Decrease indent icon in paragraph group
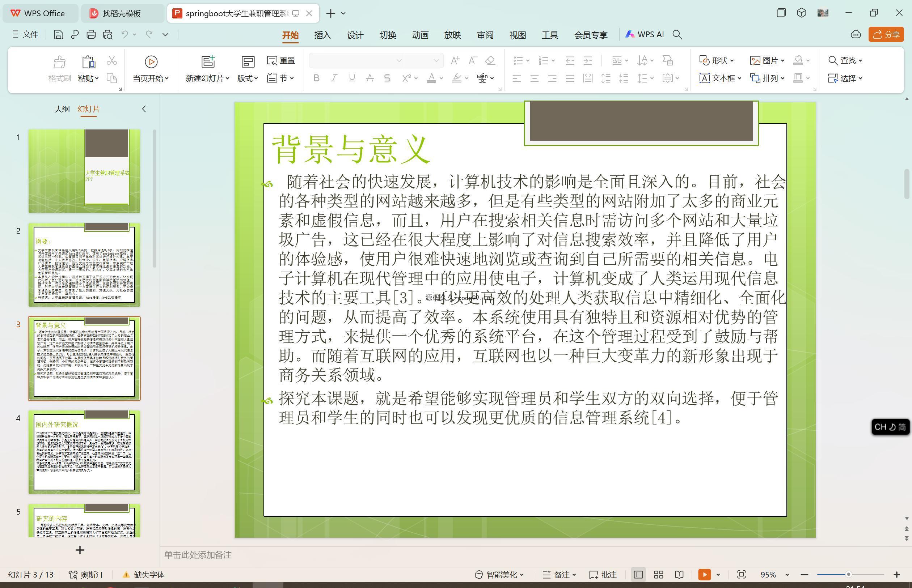912x588 pixels. pyautogui.click(x=570, y=60)
